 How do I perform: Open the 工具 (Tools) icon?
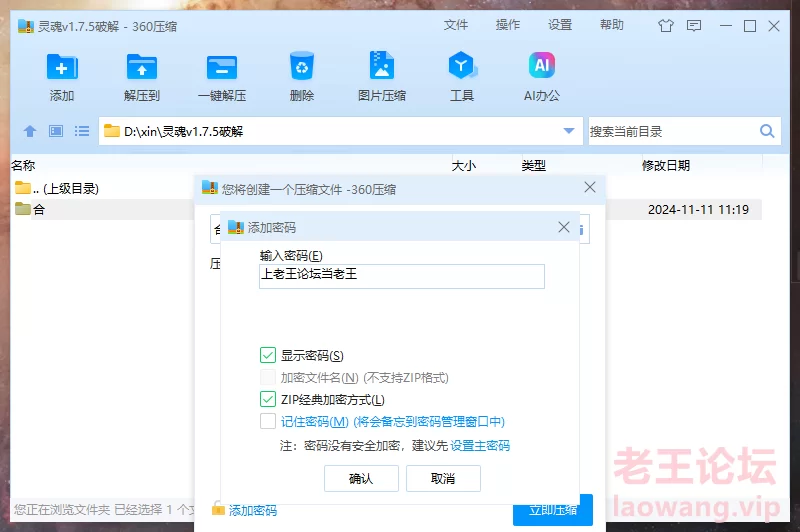pyautogui.click(x=462, y=65)
